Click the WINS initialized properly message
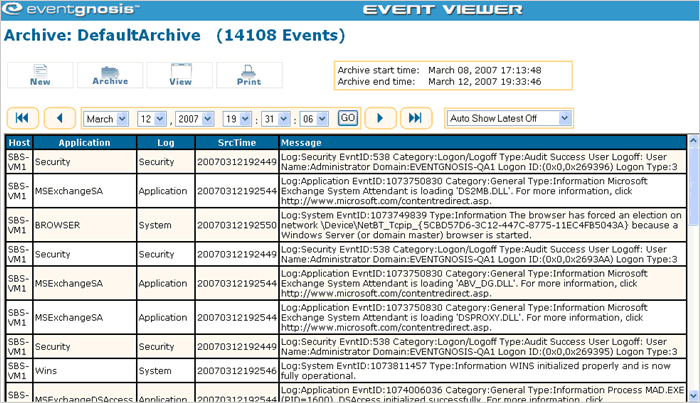The image size is (700, 403). coord(483,370)
